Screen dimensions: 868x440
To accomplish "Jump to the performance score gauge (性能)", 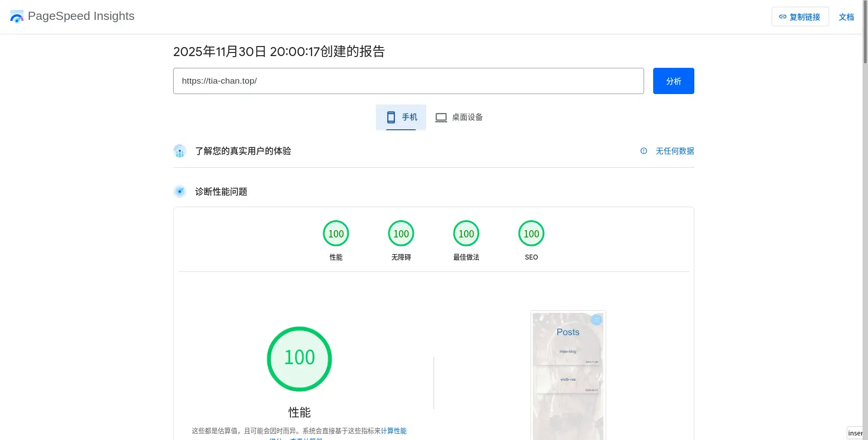I will coord(336,234).
